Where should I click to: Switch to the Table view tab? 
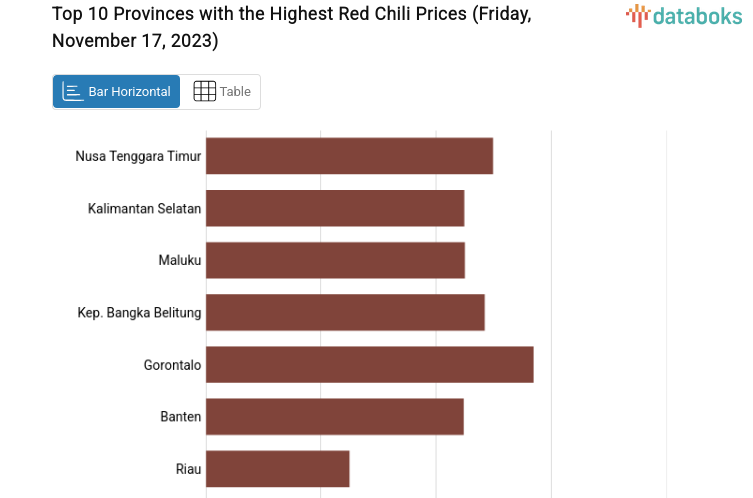point(221,91)
